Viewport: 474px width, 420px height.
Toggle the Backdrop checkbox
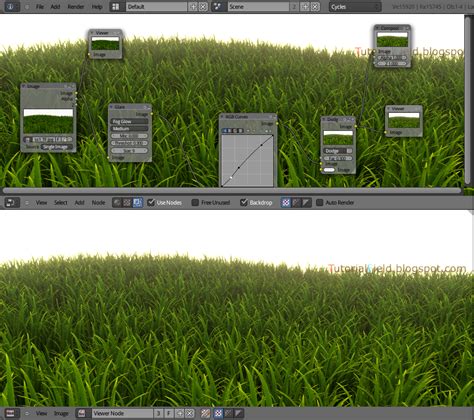[244, 202]
